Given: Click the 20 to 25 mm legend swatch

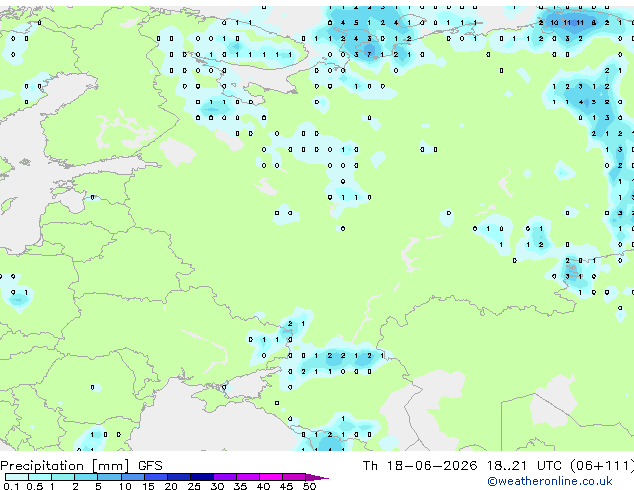Looking at the screenshot, I should pyautogui.click(x=178, y=477).
